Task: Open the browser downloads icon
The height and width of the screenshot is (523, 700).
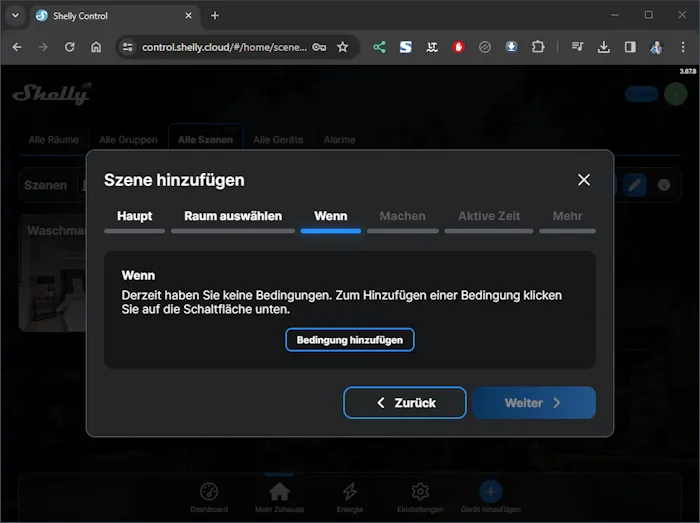Action: [x=604, y=47]
